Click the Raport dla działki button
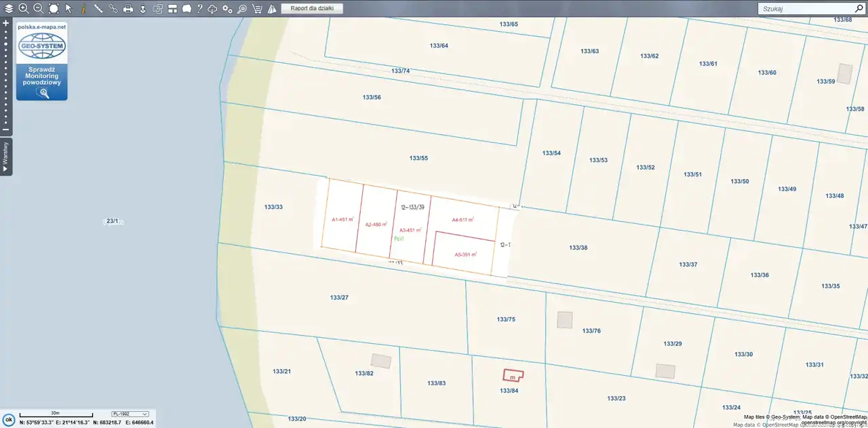 pyautogui.click(x=312, y=9)
